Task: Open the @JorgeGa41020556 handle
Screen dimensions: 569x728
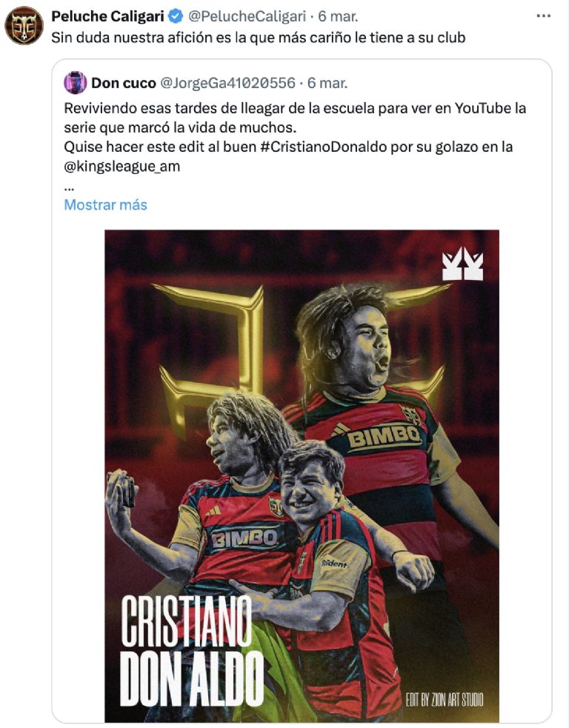Action: click(x=227, y=83)
